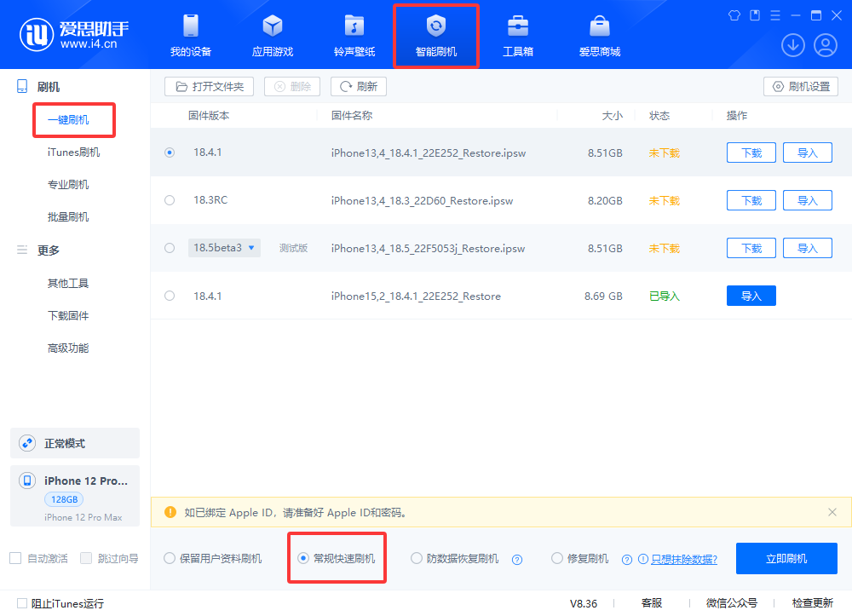852x616 pixels.
Task: Enable 自动激活 checkbox
Action: pyautogui.click(x=15, y=558)
